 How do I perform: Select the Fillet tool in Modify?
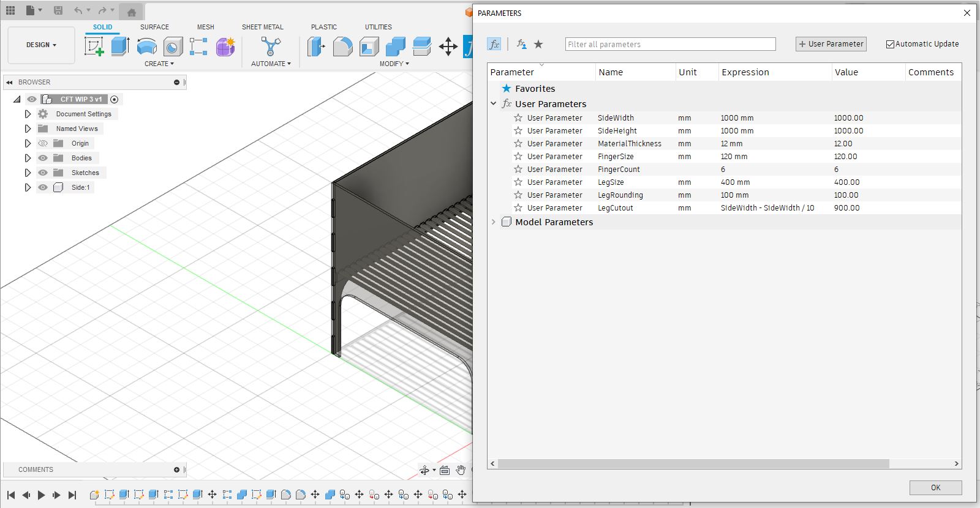[x=342, y=47]
